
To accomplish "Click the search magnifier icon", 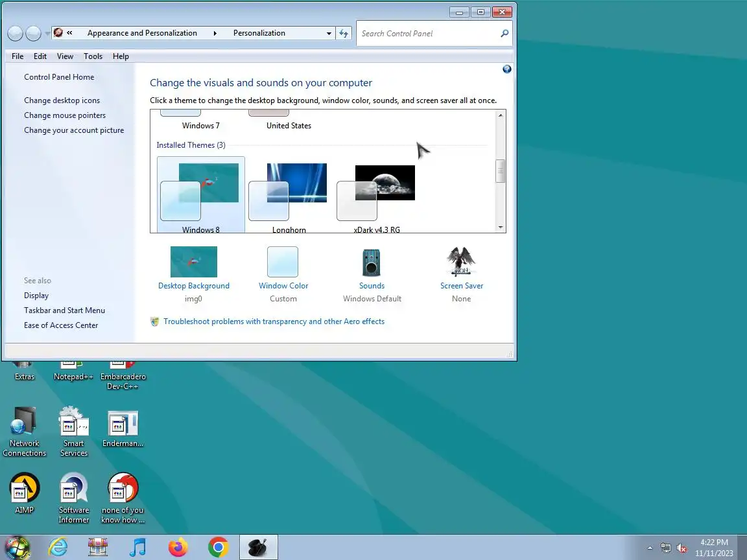I will tap(504, 33).
